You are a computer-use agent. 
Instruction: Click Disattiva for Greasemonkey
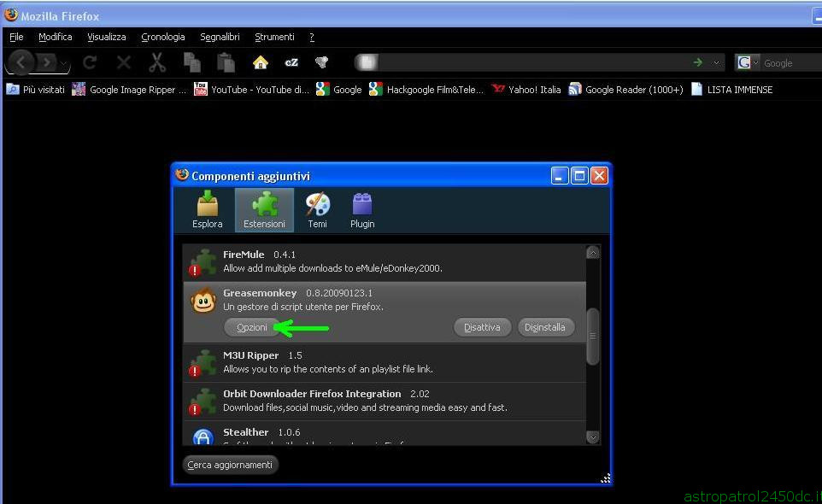[482, 327]
